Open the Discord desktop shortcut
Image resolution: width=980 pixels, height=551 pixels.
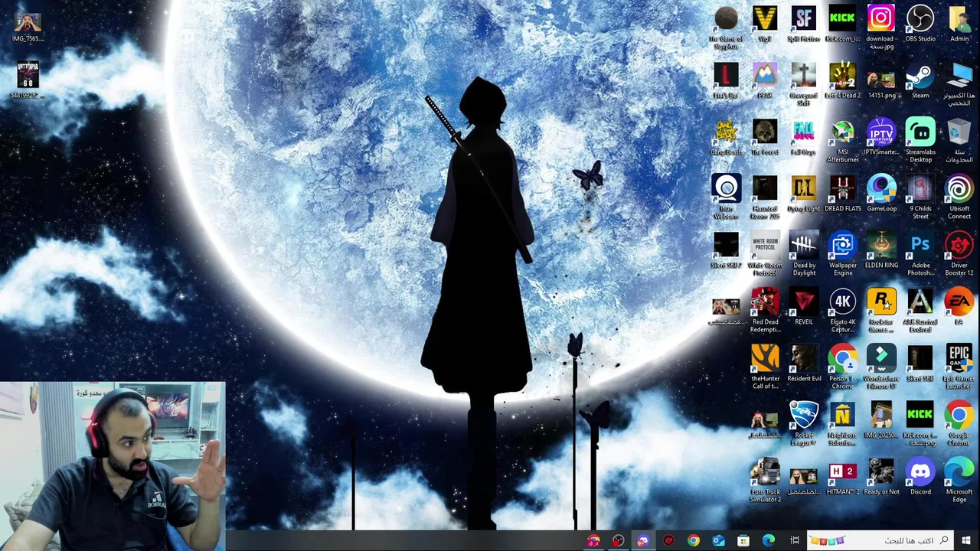pyautogui.click(x=920, y=477)
